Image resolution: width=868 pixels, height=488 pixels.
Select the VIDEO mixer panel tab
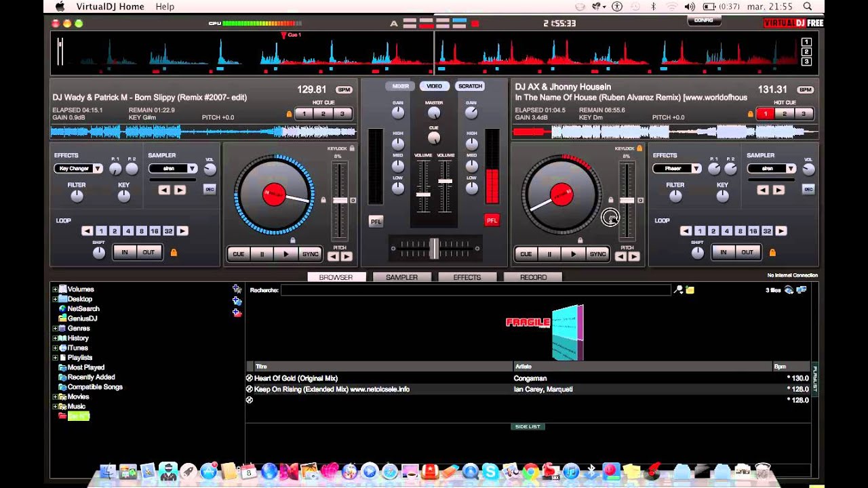tap(434, 86)
